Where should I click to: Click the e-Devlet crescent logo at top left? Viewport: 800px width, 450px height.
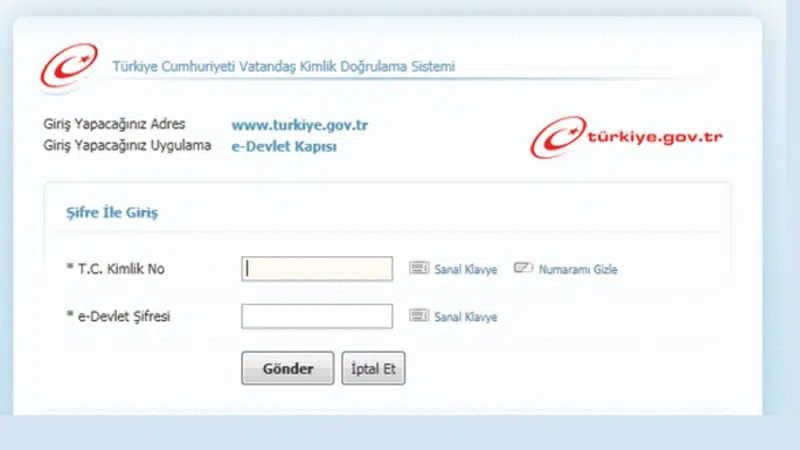[x=68, y=67]
